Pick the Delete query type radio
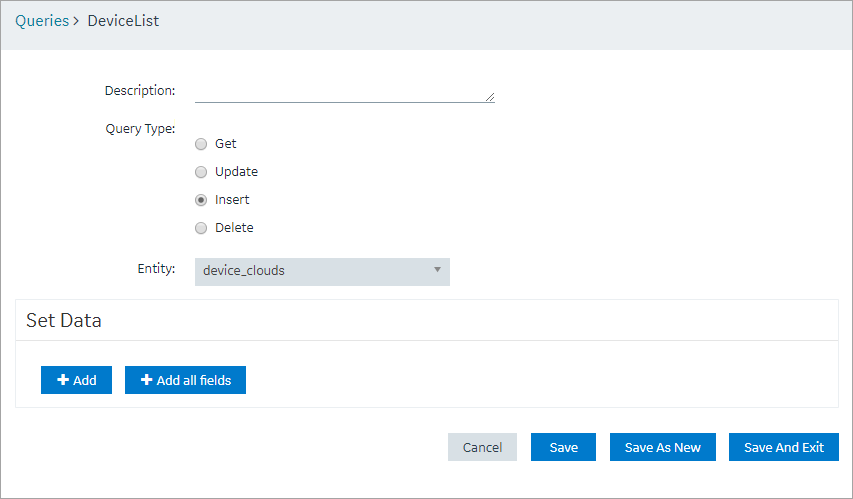The height and width of the screenshot is (499, 853). pyautogui.click(x=201, y=228)
